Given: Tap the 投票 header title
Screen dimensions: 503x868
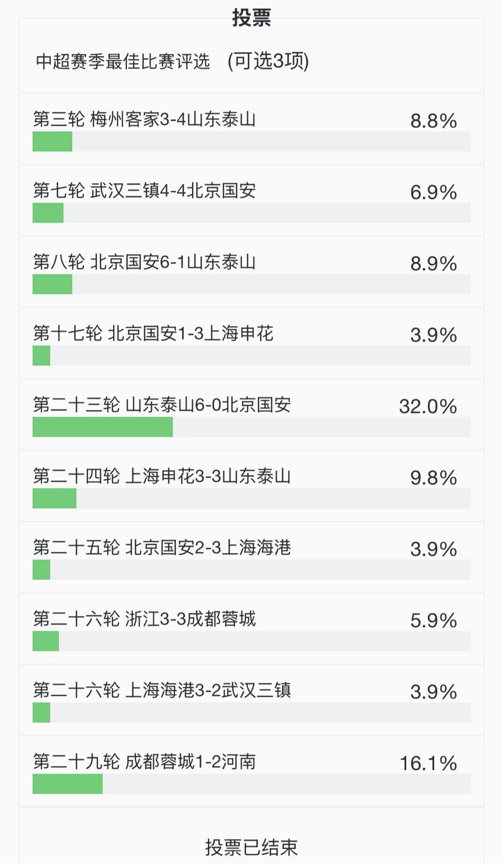Looking at the screenshot, I should tap(251, 18).
